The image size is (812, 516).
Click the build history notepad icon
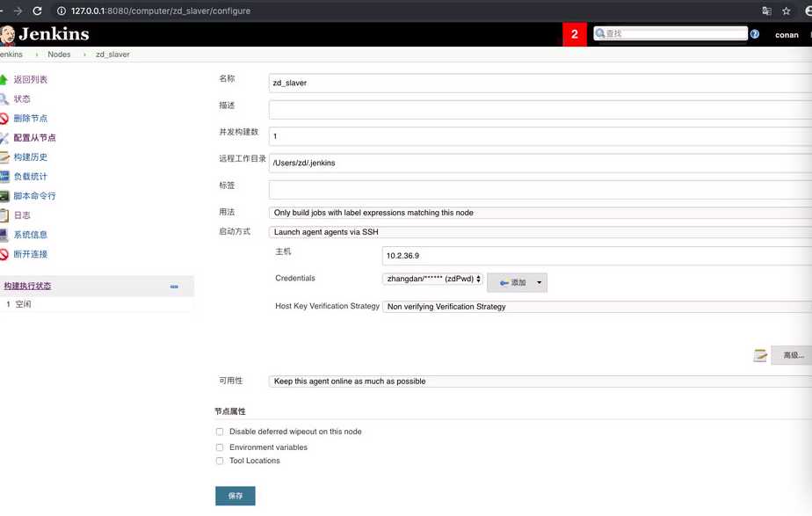4,157
